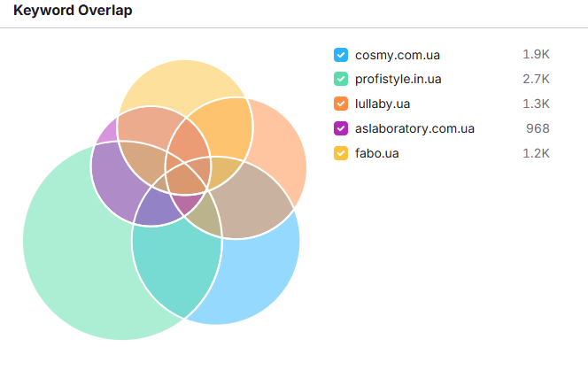Click the 2.7K keyword count
This screenshot has height=370, width=588.
[536, 80]
